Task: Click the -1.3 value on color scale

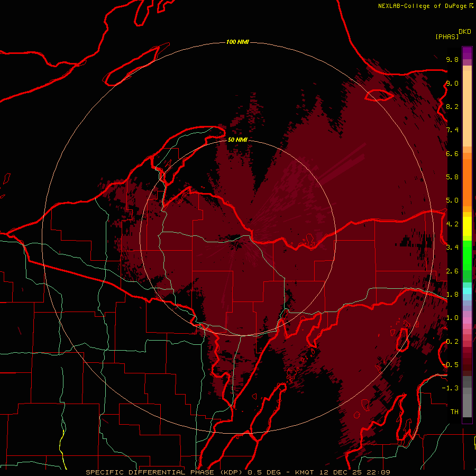Action: coord(451,388)
